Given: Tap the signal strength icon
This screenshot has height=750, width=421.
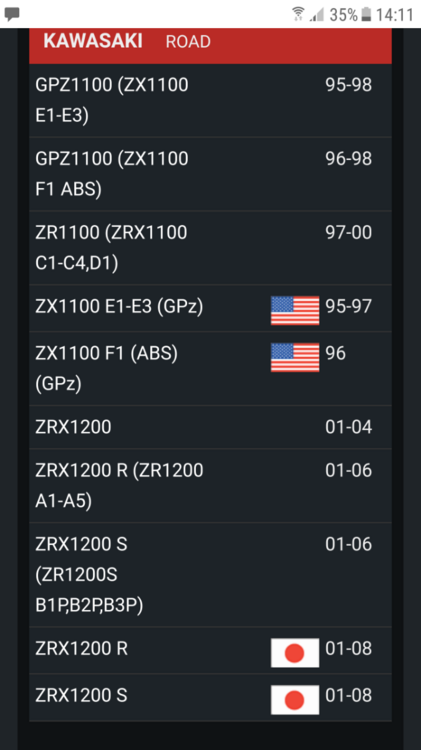Looking at the screenshot, I should (316, 15).
